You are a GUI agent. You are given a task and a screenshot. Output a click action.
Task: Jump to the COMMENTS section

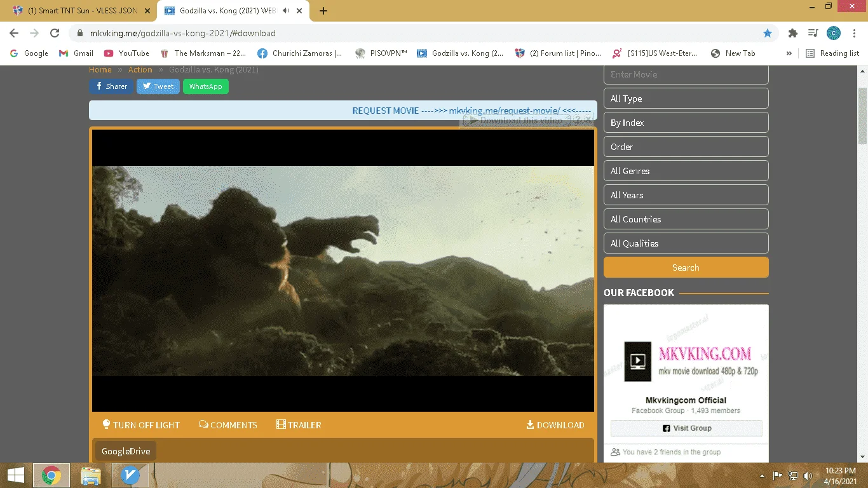tap(228, 425)
